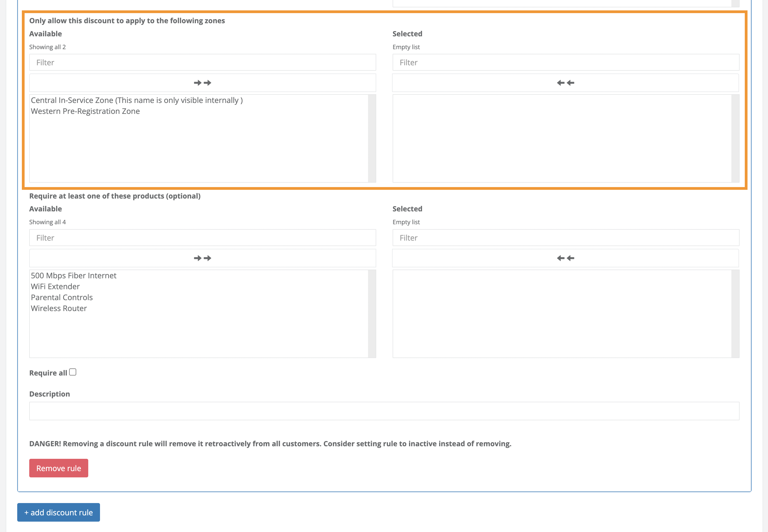Click the scrollbar of the available products list

(371, 313)
